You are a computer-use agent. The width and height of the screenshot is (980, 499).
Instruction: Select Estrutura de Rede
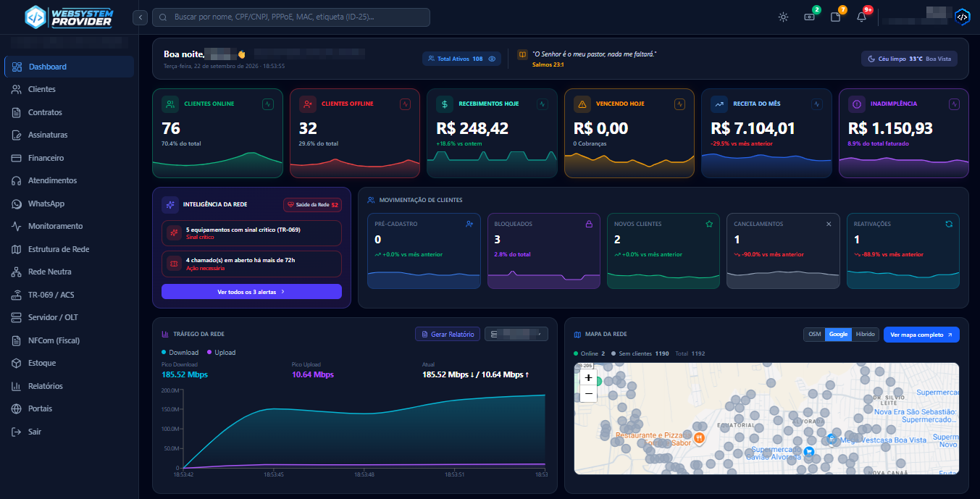(x=70, y=249)
